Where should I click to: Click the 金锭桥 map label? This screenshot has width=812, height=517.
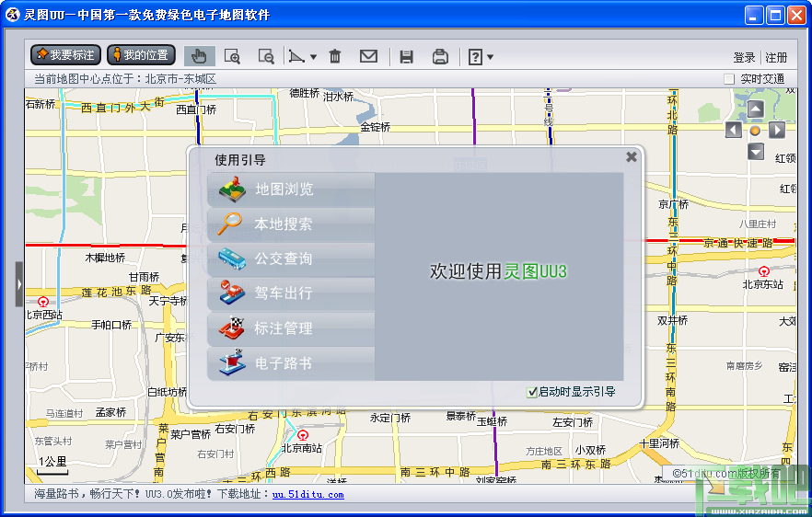coord(376,127)
